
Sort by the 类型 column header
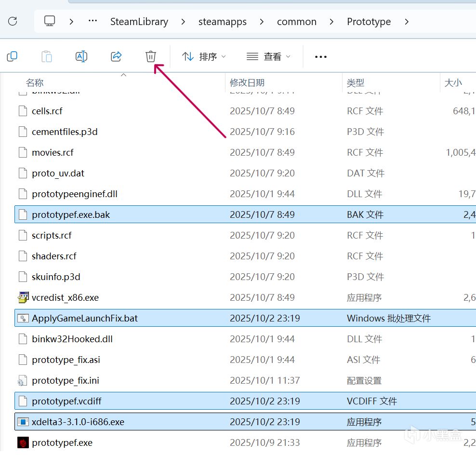(356, 82)
